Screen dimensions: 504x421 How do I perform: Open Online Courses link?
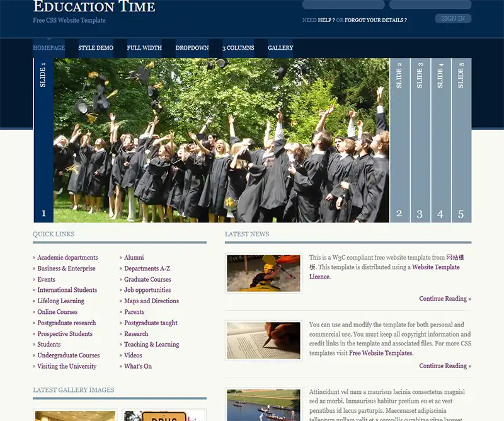coord(57,312)
